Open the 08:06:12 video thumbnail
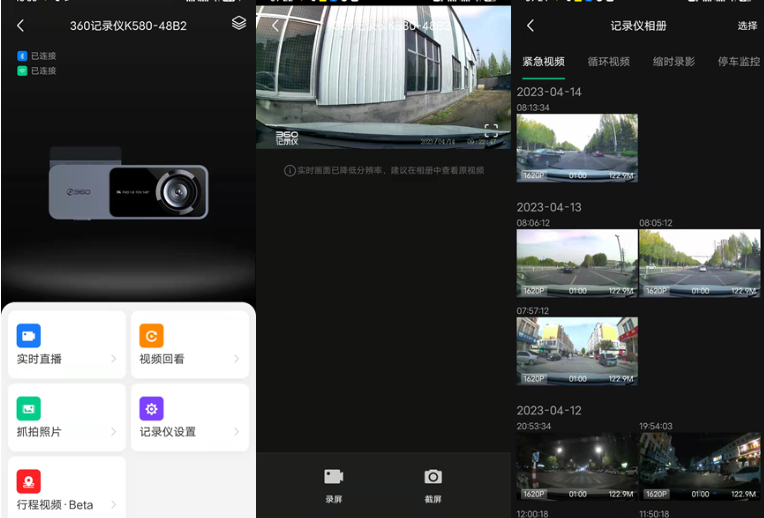Screen dimensions: 764x518 [x=577, y=263]
